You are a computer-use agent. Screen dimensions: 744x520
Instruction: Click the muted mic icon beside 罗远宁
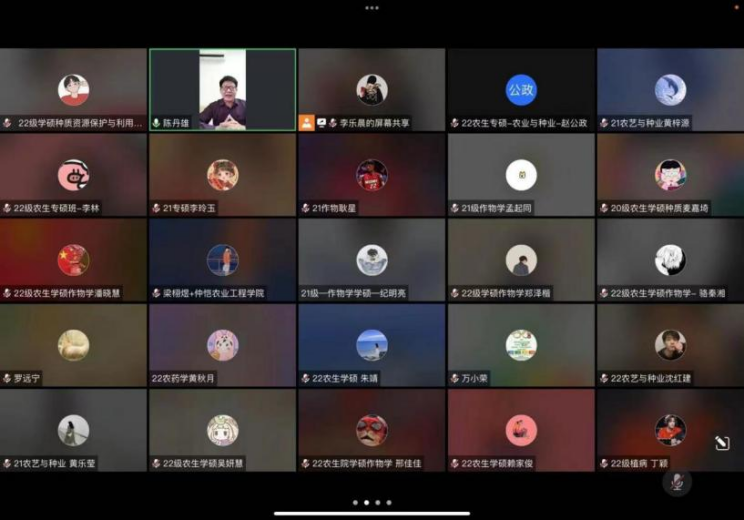click(x=7, y=379)
